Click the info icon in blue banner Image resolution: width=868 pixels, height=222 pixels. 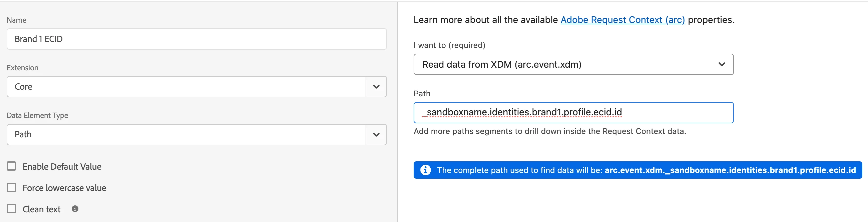click(x=425, y=170)
